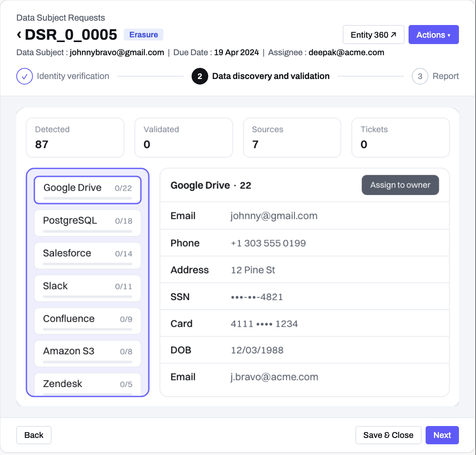Screen dimensions: 476x455
Task: Select Slack source in list
Action: (x=88, y=288)
